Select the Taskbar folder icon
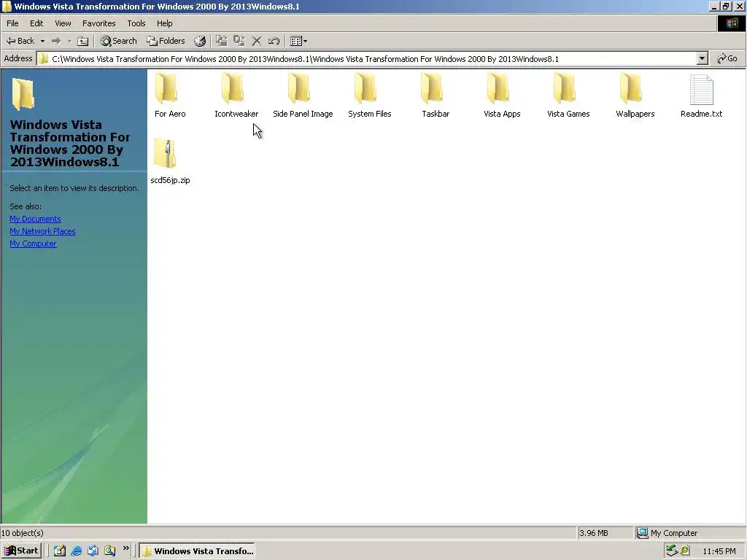Screen dimensions: 747x560 tap(432, 88)
